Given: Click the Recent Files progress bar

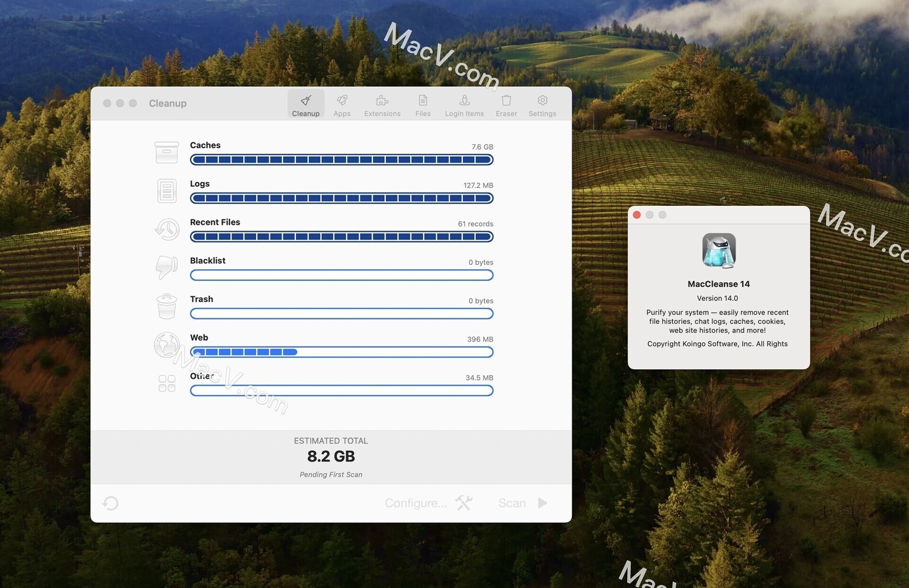Looking at the screenshot, I should click(341, 237).
